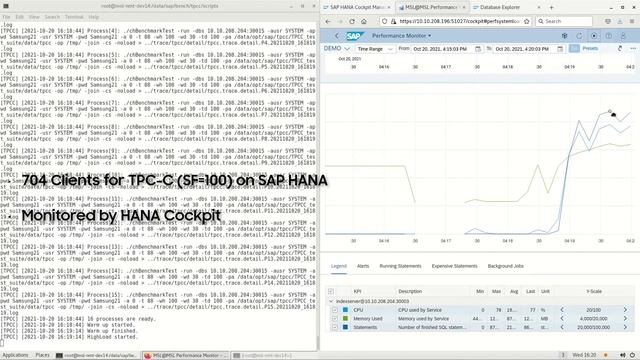Toggle the CPU KPI checkbox
The width and height of the screenshot is (640, 360).
(x=335, y=310)
